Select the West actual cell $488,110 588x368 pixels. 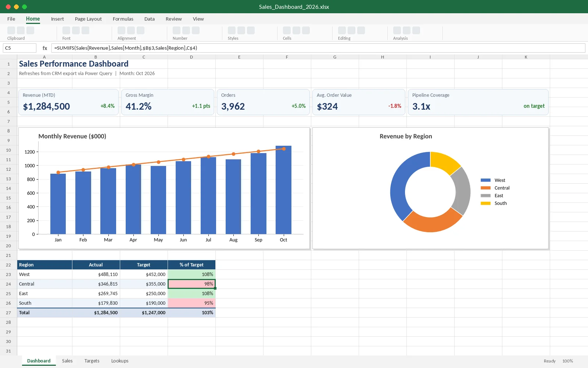pos(96,275)
